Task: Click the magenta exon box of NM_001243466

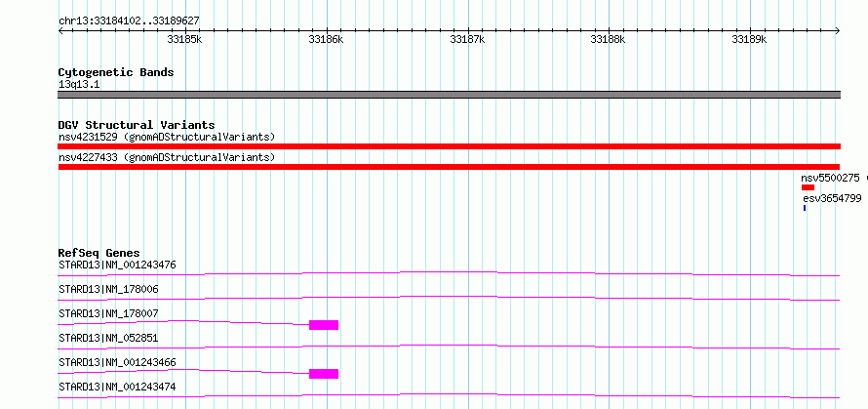Action: tap(324, 374)
